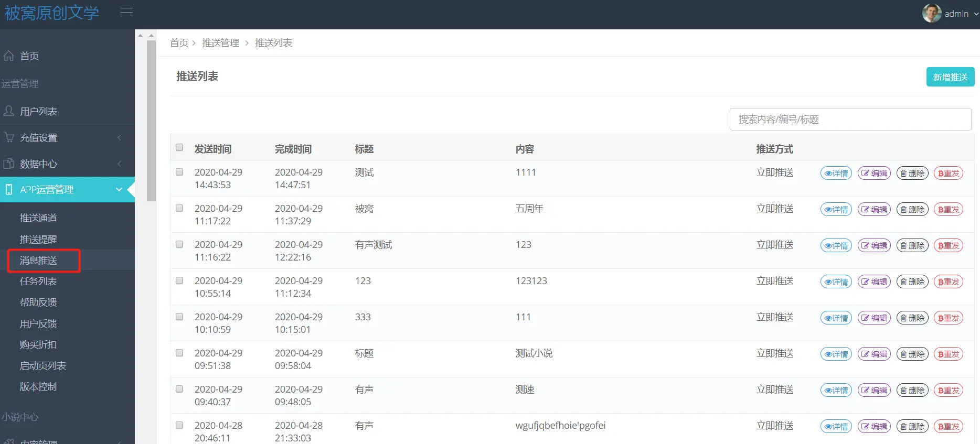Delete the row with content 测试小说
This screenshot has height=444, width=980.
coord(912,354)
